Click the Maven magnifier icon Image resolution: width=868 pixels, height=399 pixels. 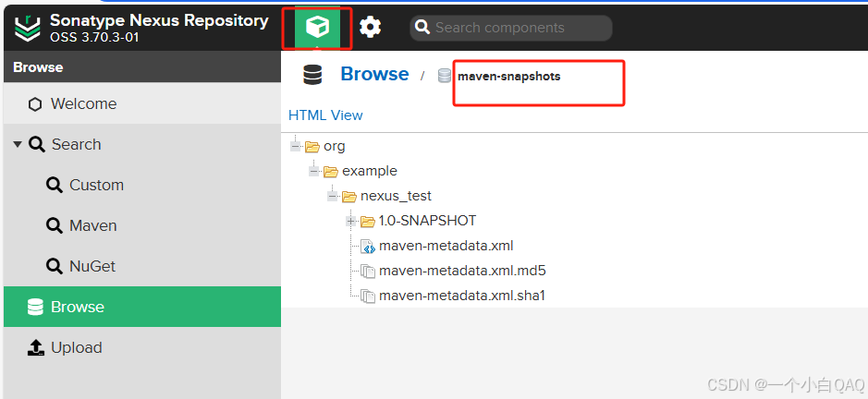(x=55, y=225)
